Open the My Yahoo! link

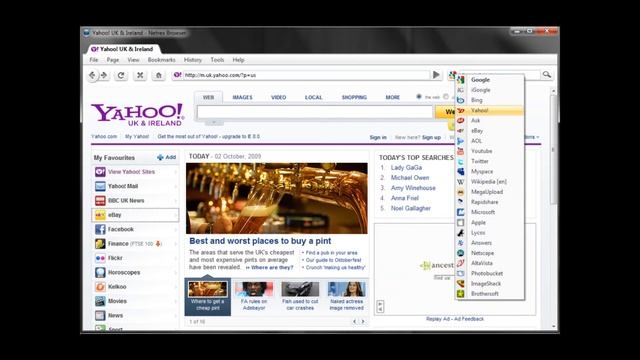(x=137, y=137)
